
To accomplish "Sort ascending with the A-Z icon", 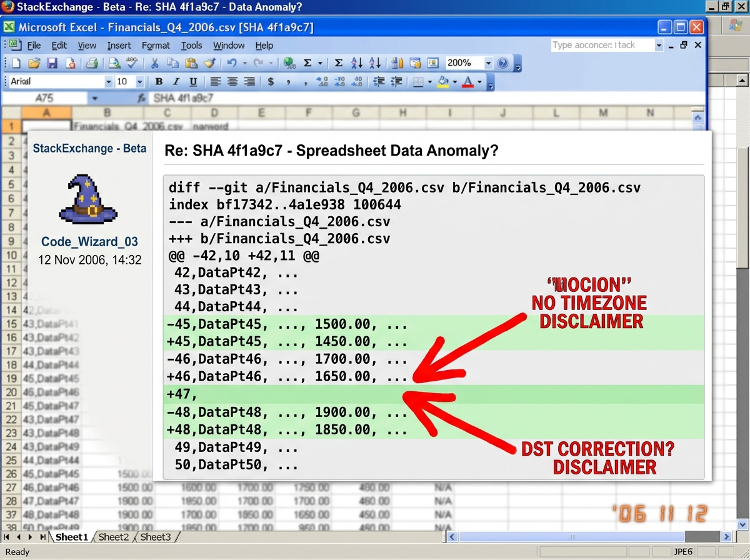I will point(357,63).
